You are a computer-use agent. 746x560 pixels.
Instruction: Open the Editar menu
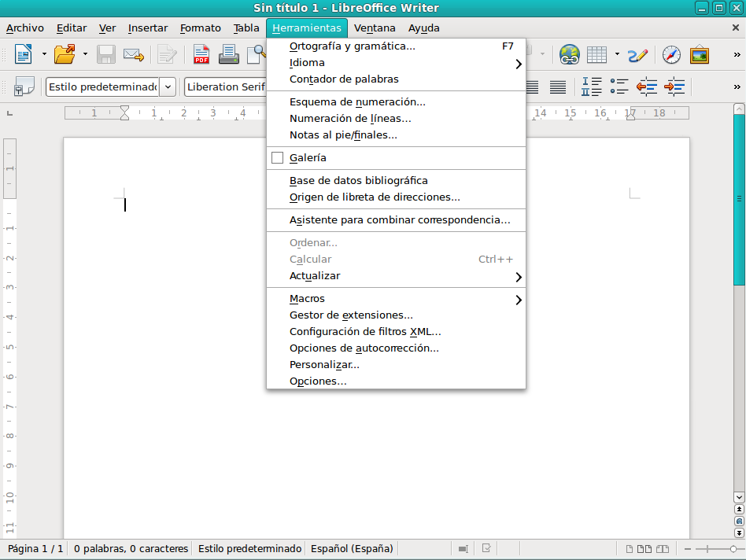[72, 28]
